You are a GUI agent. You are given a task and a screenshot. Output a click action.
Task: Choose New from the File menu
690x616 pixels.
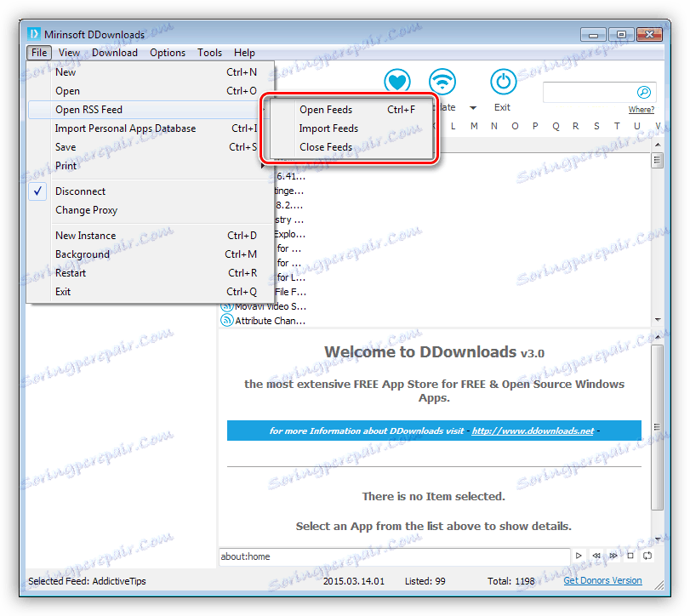point(150,72)
